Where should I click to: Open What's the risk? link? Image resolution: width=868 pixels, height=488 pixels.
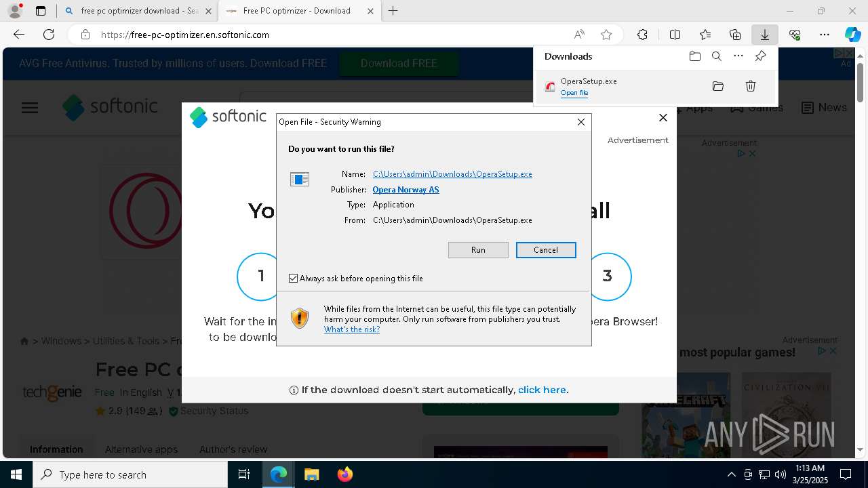point(352,329)
